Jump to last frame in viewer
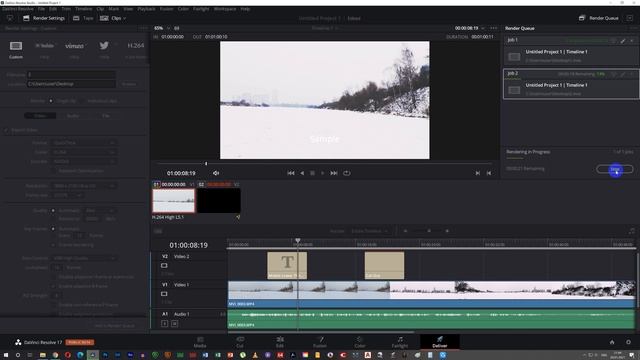 coord(334,173)
